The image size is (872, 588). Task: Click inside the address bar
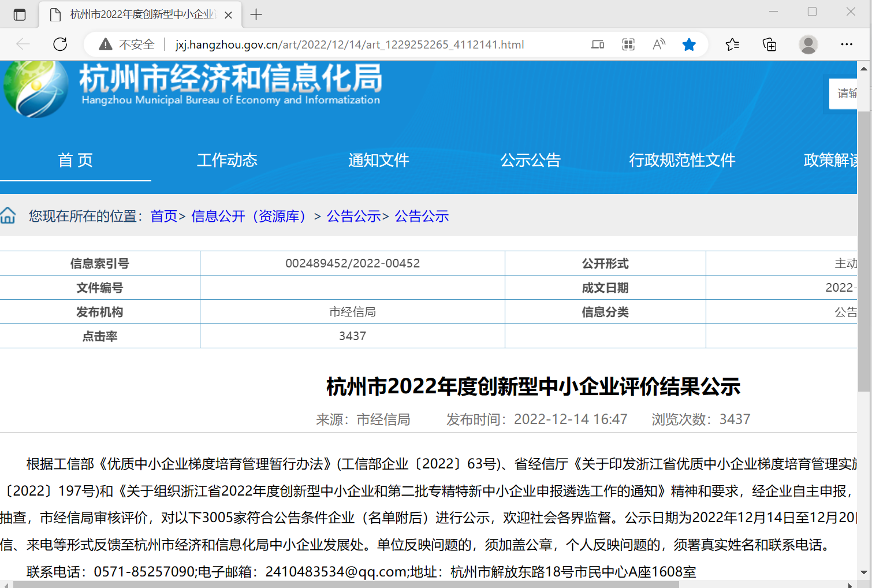click(346, 44)
